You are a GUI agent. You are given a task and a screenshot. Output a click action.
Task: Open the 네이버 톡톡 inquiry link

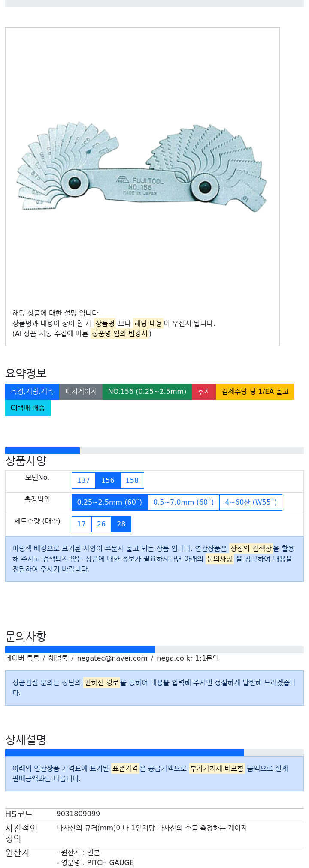22,658
